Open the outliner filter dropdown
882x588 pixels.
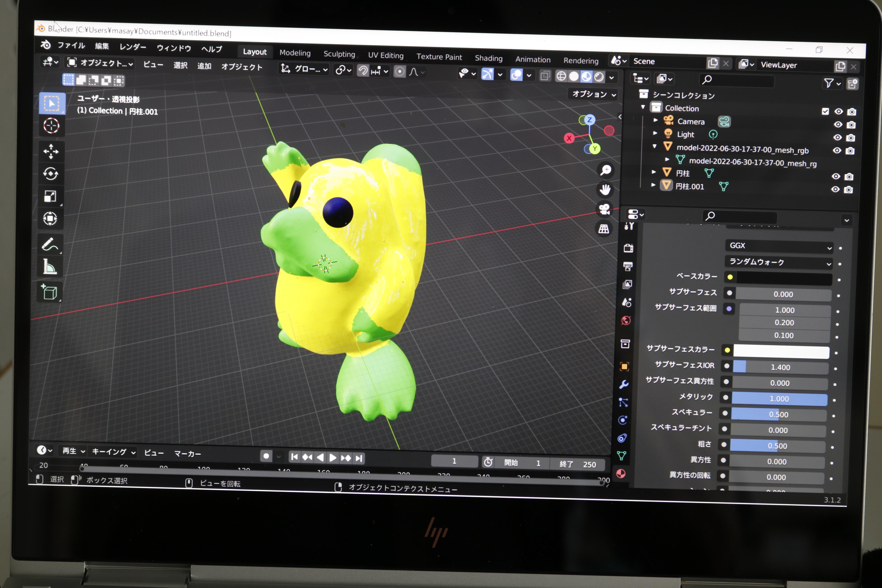click(832, 83)
